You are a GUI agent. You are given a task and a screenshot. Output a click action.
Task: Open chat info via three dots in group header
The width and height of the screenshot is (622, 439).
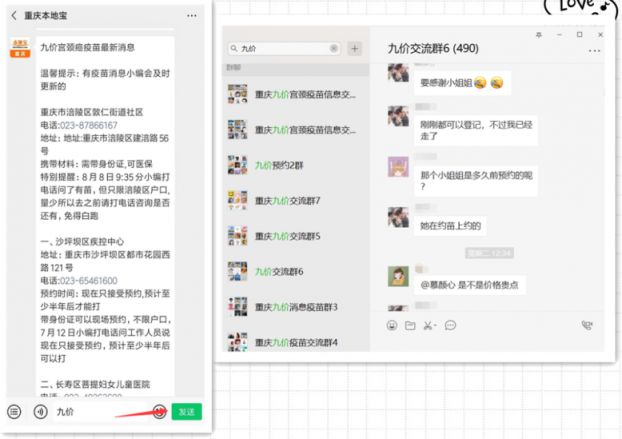[594, 51]
